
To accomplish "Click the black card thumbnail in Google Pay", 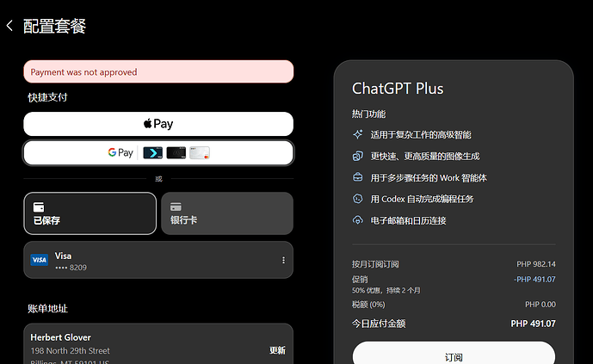I will [x=176, y=152].
